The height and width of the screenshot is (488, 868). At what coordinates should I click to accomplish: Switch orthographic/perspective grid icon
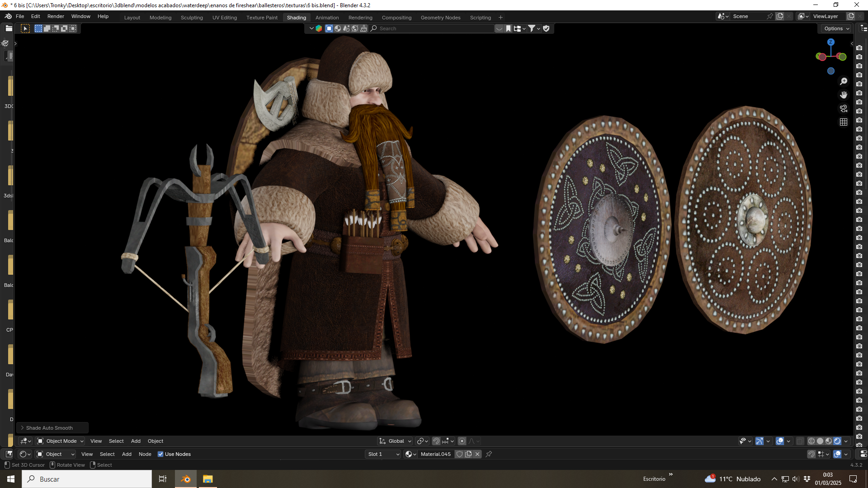(x=844, y=122)
